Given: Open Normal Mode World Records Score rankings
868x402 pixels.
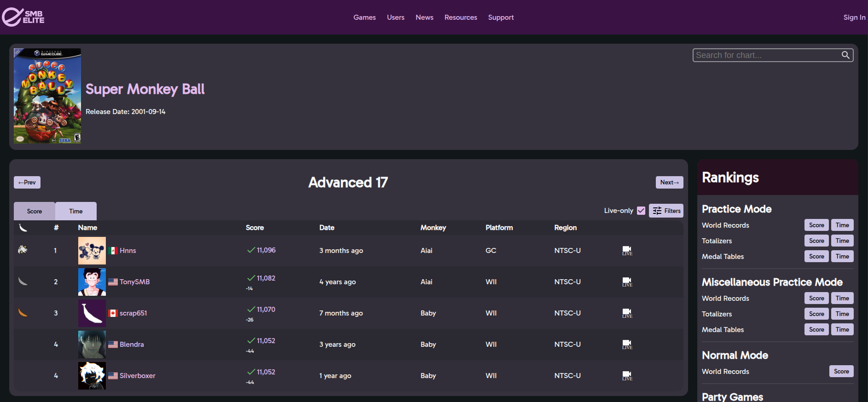Looking at the screenshot, I should [841, 371].
